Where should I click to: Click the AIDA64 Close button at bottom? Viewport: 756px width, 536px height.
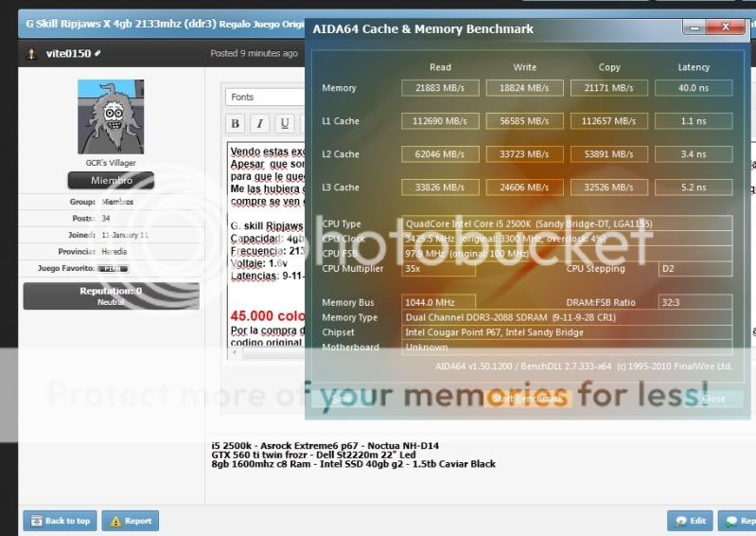712,399
